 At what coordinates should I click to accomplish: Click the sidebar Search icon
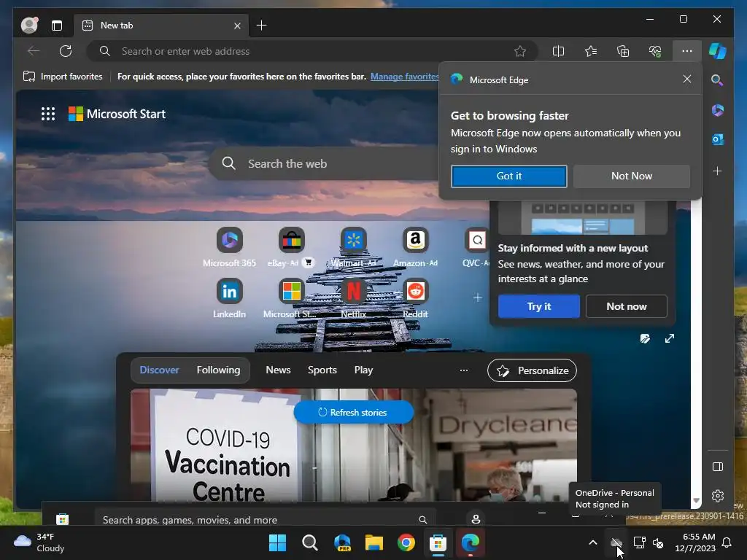(x=718, y=80)
